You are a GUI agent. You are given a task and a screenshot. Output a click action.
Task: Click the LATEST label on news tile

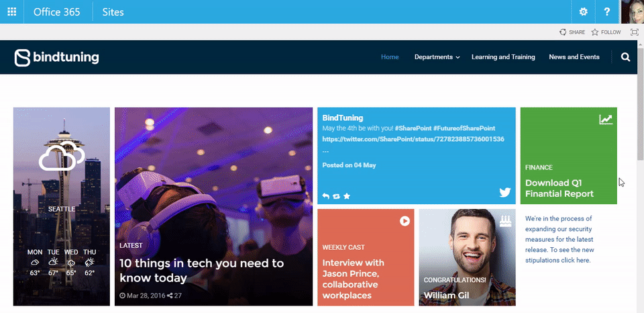(x=131, y=246)
